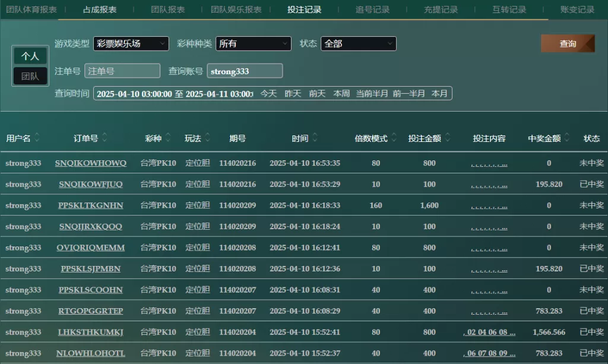Viewport: 608px width, 364px height.
Task: Sort by 投注金额 column sort icon
Action: pos(447,138)
